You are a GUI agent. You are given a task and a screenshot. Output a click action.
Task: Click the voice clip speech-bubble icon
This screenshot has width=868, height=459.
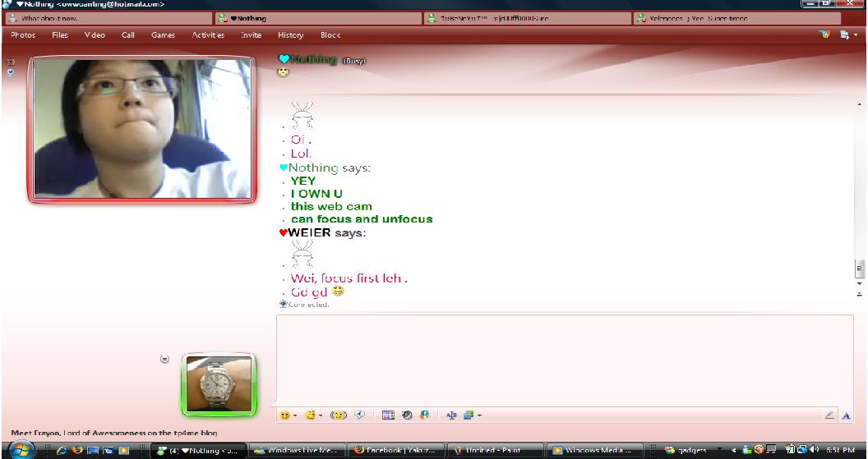point(360,415)
